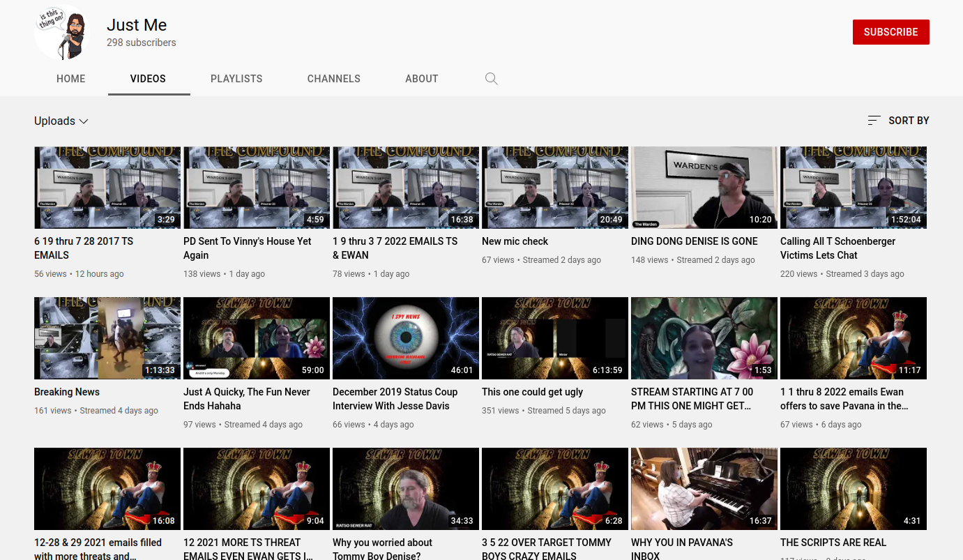Click the 298 subscribers text

(x=142, y=43)
